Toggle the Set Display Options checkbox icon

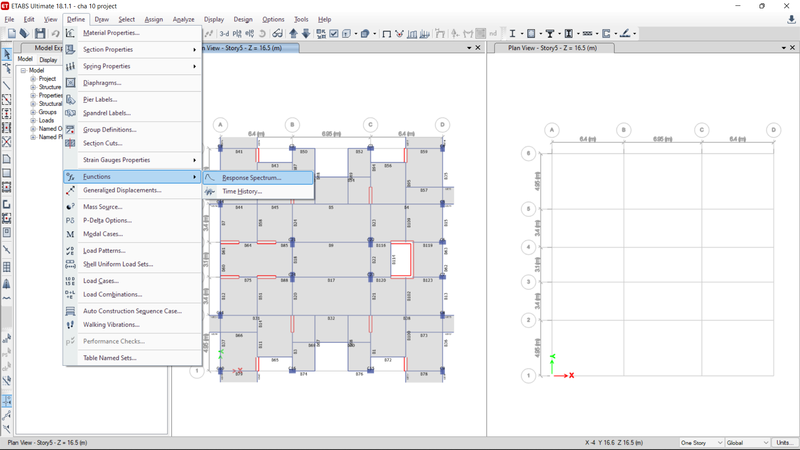334,34
